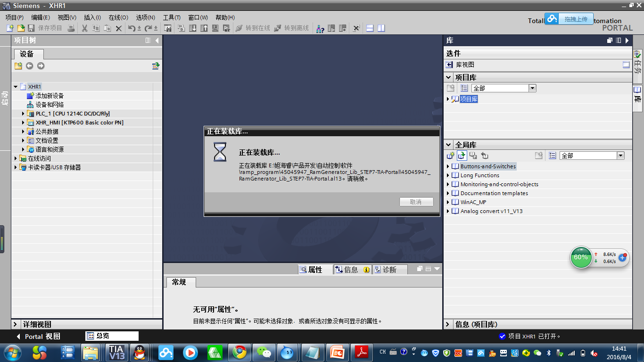The width and height of the screenshot is (644, 362).
Task: Click the accessible devices icon with question mark
Action: (x=320, y=28)
